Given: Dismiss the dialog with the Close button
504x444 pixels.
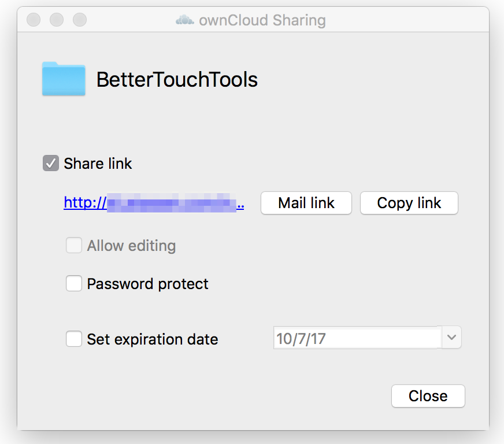Looking at the screenshot, I should [x=428, y=396].
